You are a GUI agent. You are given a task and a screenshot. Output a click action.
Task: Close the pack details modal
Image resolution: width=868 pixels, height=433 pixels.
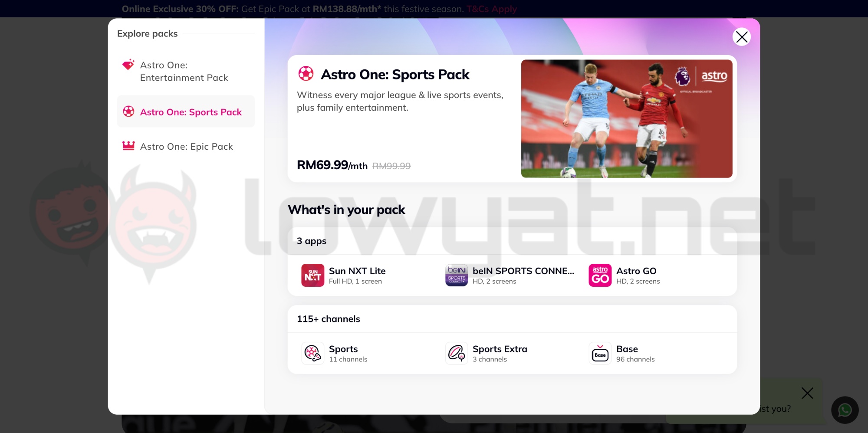(741, 37)
